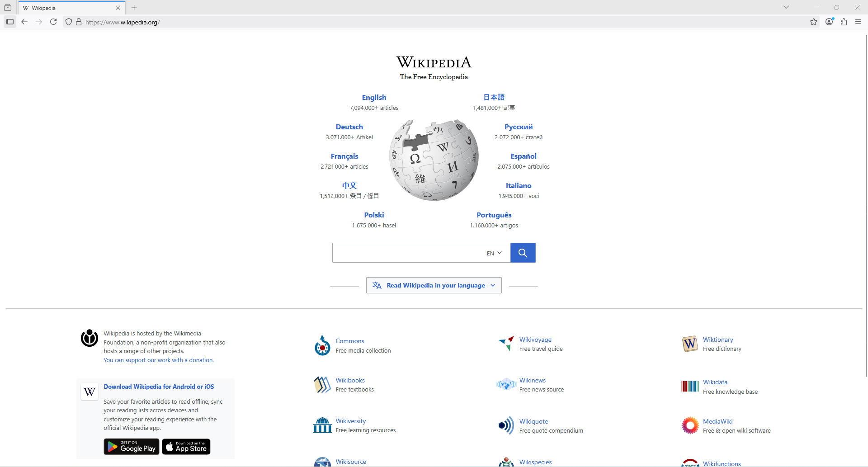Click the Wikibooks logo icon
The height and width of the screenshot is (467, 868).
click(x=322, y=385)
